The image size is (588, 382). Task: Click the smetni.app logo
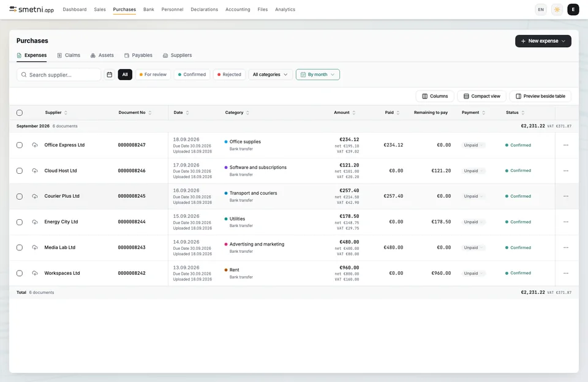pyautogui.click(x=31, y=9)
